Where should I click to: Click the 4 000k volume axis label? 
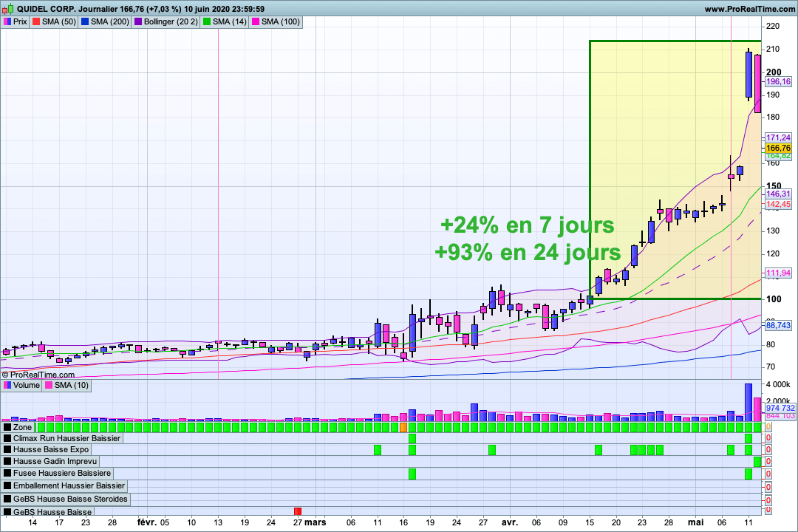point(778,384)
